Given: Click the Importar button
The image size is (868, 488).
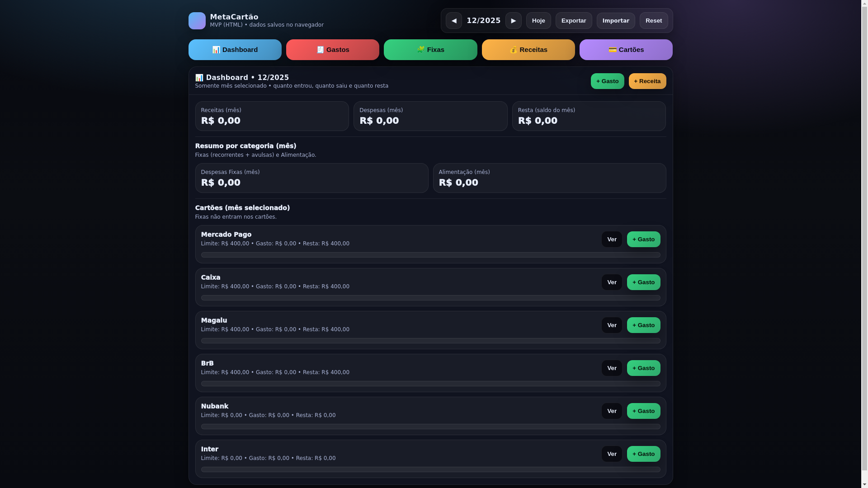Looking at the screenshot, I should click(x=616, y=21).
